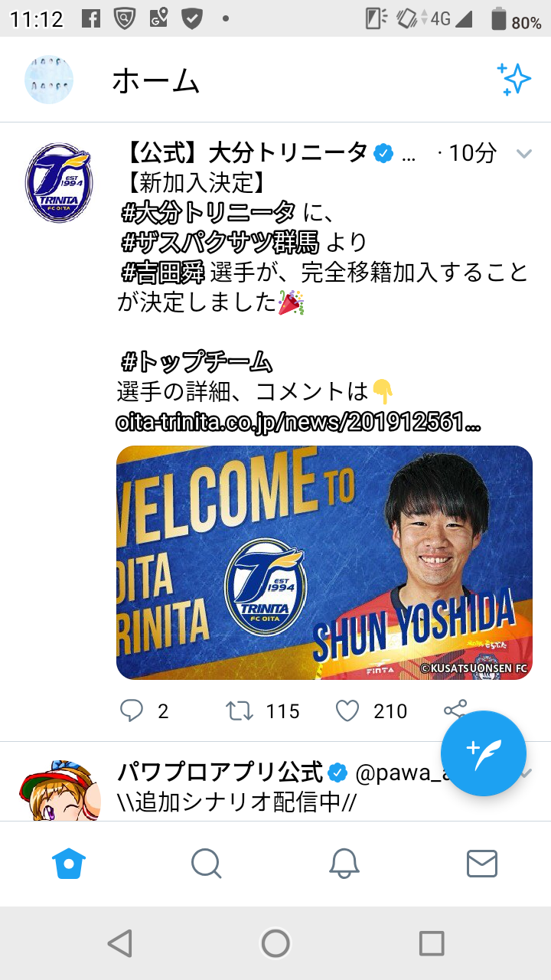The width and height of the screenshot is (551, 980).
Task: Open Oita Trinita profile avatar
Action: click(59, 183)
